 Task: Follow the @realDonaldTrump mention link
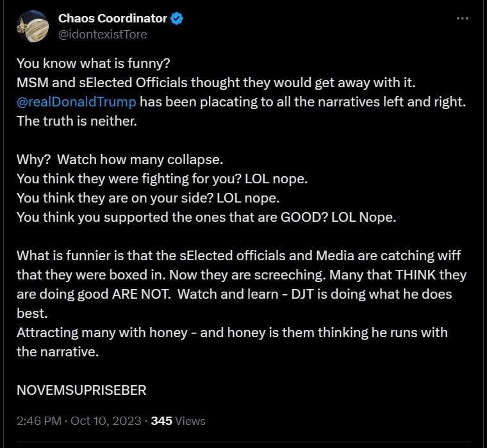pos(76,102)
